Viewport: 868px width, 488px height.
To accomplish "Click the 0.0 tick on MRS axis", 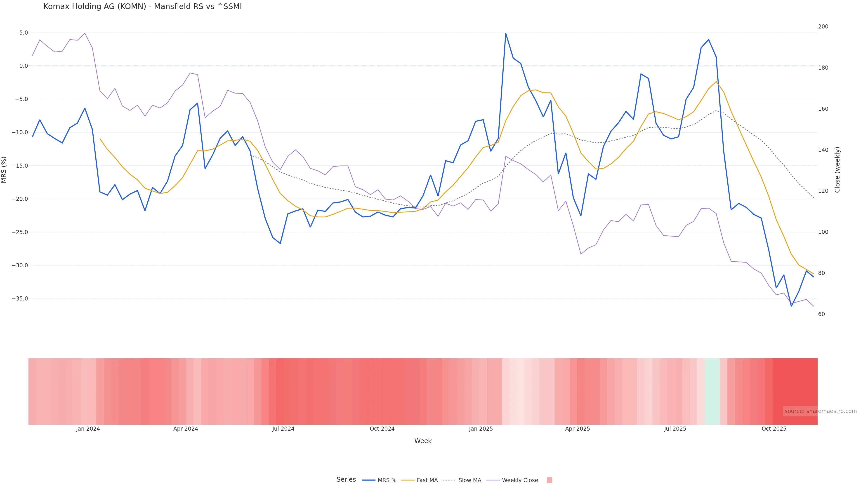I will [23, 66].
